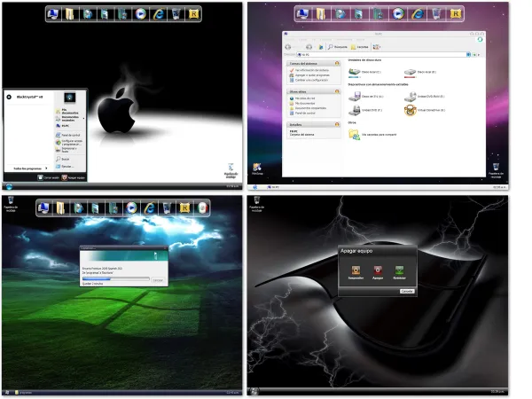Select the second Disco local drive
532x399 pixels.
click(x=420, y=72)
